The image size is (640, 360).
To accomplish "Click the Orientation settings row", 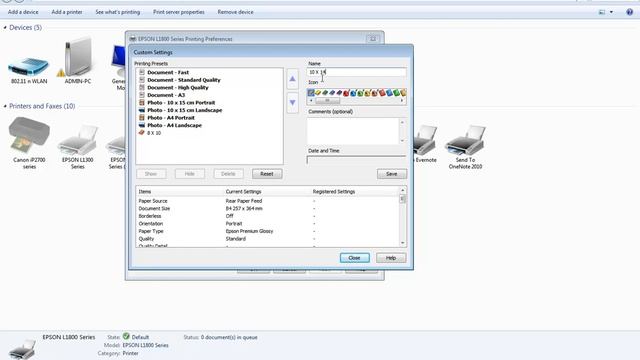I will (x=268, y=224).
